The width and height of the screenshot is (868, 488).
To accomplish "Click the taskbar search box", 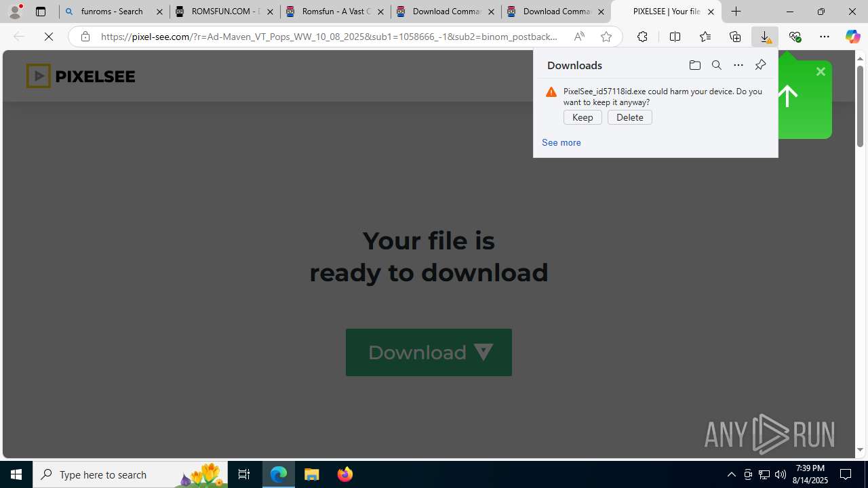I will click(x=130, y=474).
